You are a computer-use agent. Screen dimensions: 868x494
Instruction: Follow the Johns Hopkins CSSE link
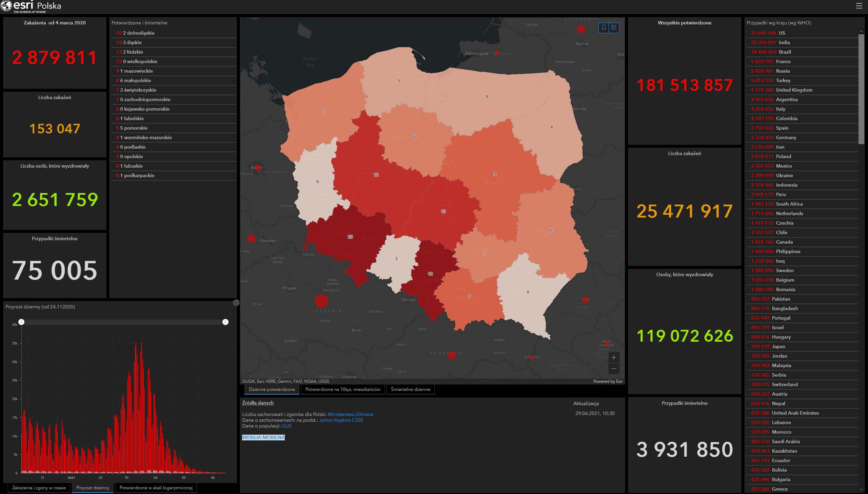click(341, 420)
